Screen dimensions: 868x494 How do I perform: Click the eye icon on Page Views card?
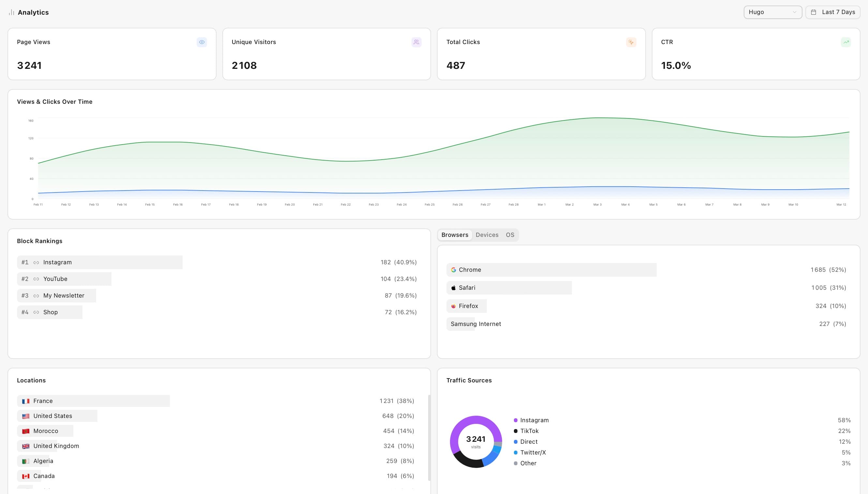202,42
